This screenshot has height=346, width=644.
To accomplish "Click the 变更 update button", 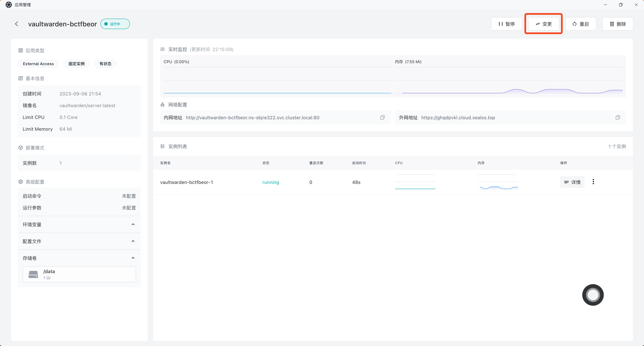I will [x=544, y=24].
